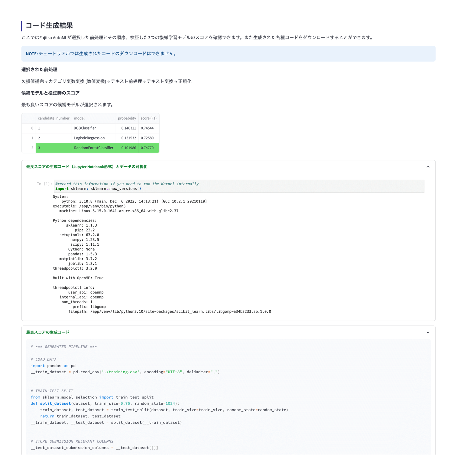The width and height of the screenshot is (457, 476).
Task: Click the NOTE tutorial download banner
Action: click(x=228, y=54)
